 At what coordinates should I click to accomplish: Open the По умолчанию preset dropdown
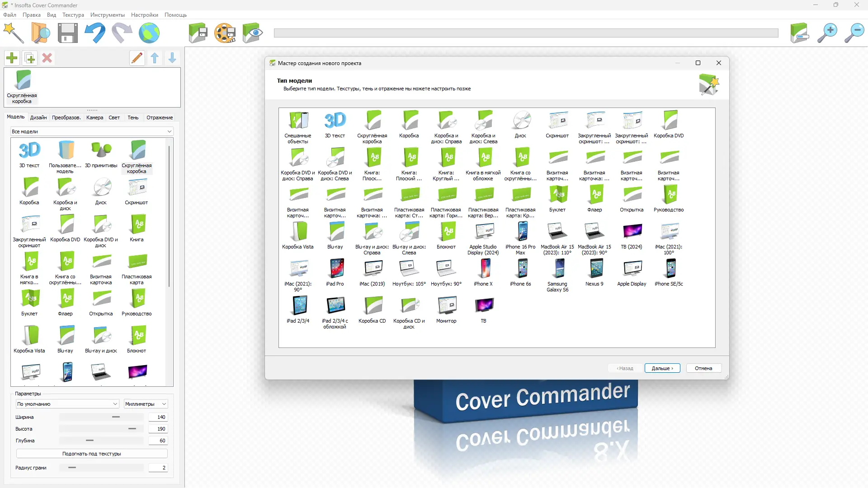coord(67,404)
